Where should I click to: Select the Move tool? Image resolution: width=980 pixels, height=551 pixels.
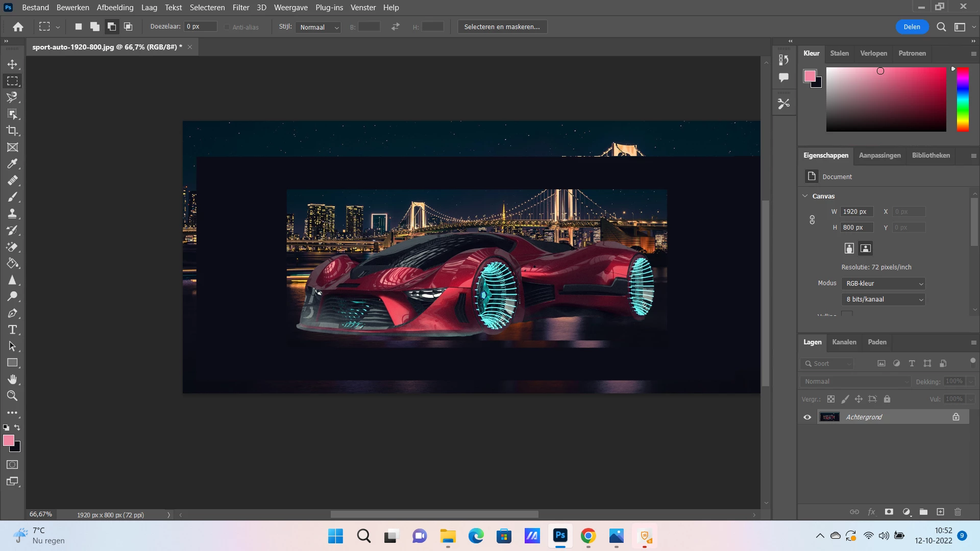click(12, 64)
